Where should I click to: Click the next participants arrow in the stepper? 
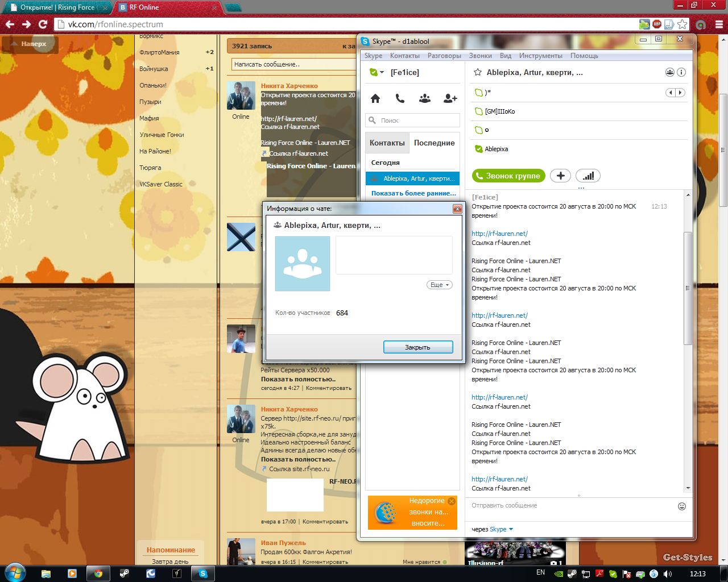[x=680, y=93]
